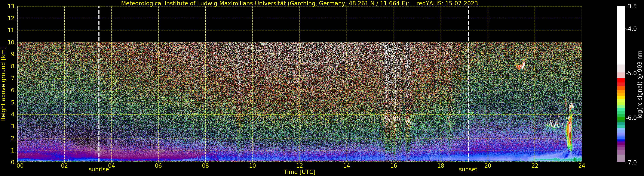Image resolution: width=644 pixels, height=176 pixels.
Task: Select the white dashed sunset marker line
Action: point(468,84)
